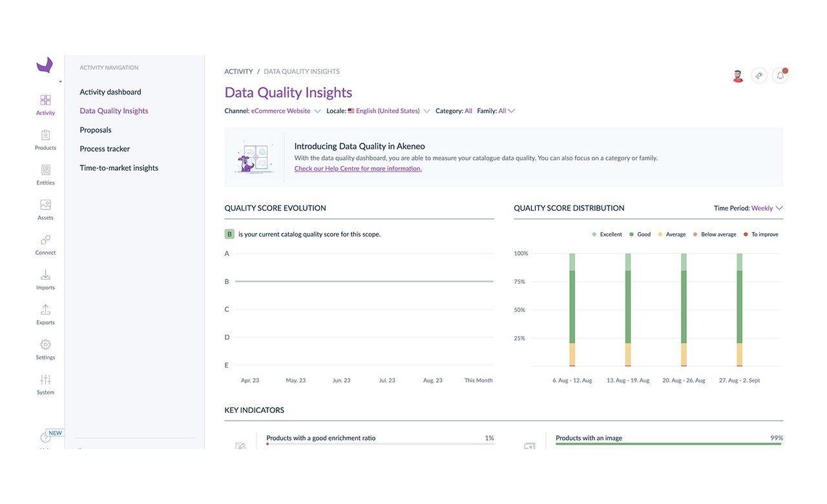Click the good enrichment ratio progress bar
This screenshot has width=827, height=504.
pos(380,444)
